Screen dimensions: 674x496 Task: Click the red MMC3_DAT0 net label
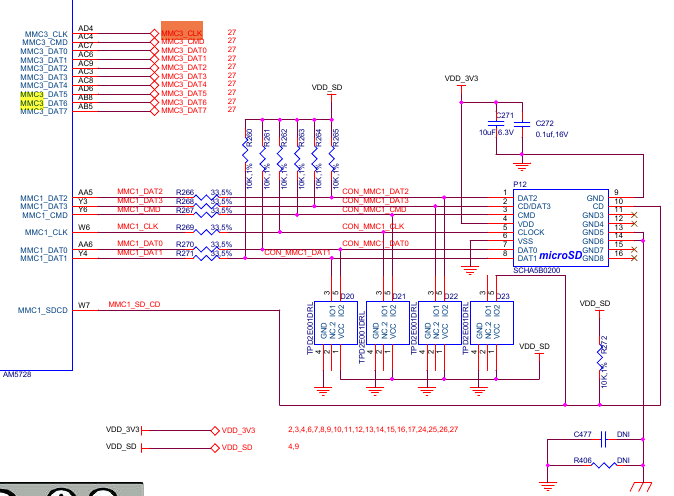tap(184, 50)
